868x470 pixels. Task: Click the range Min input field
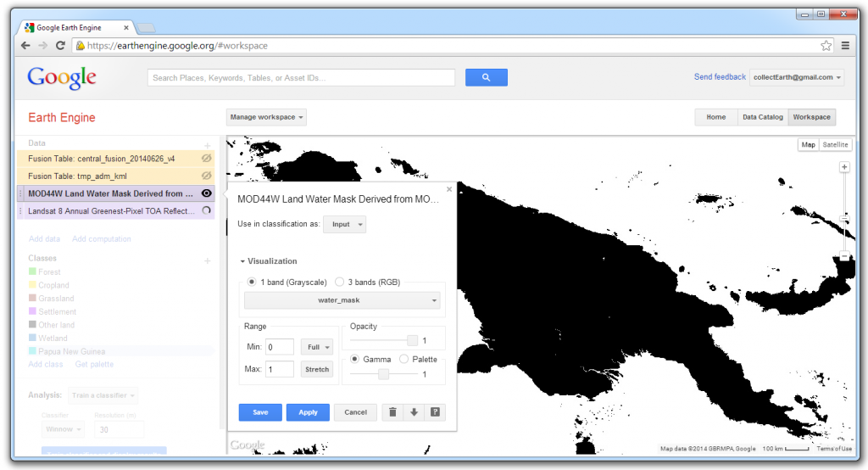(280, 347)
